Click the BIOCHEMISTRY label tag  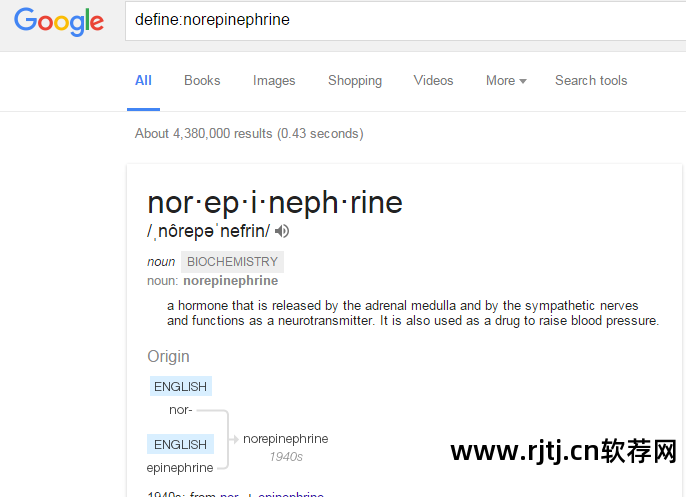click(x=232, y=262)
